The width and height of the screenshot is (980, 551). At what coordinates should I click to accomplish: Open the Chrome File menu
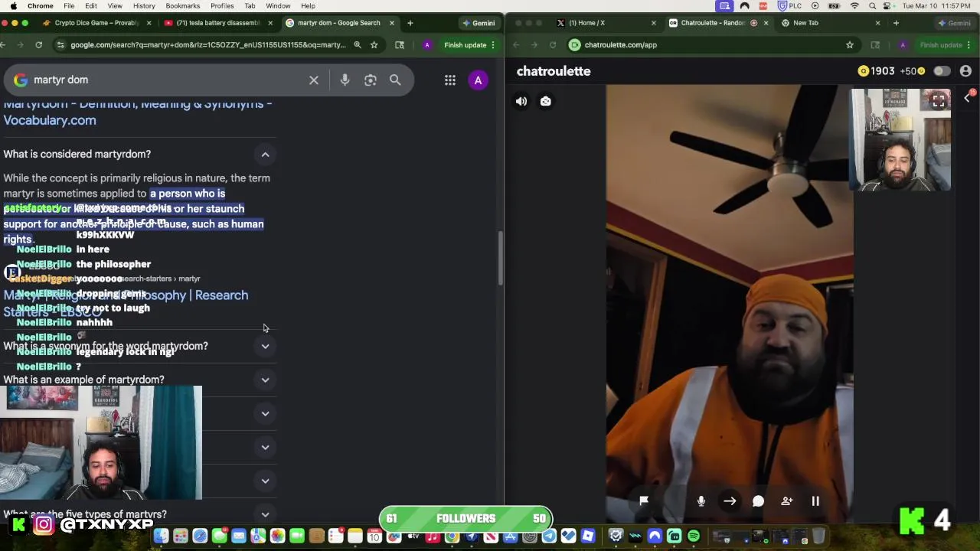(x=69, y=6)
